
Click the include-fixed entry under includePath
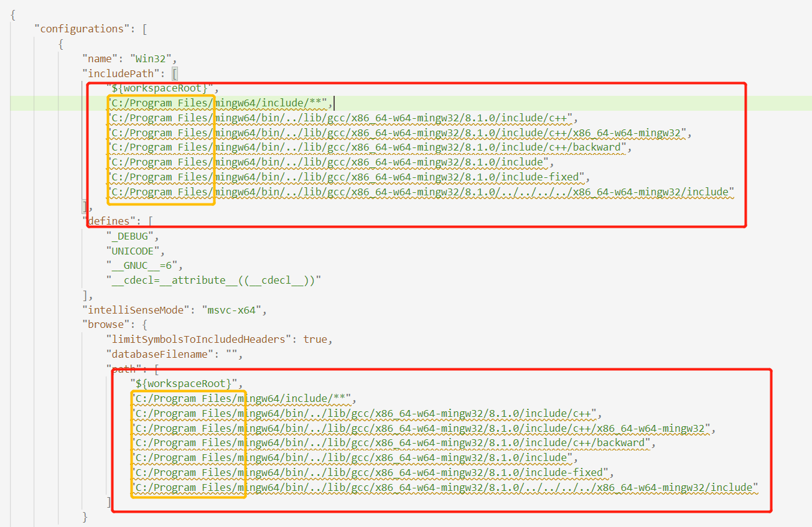pos(347,177)
